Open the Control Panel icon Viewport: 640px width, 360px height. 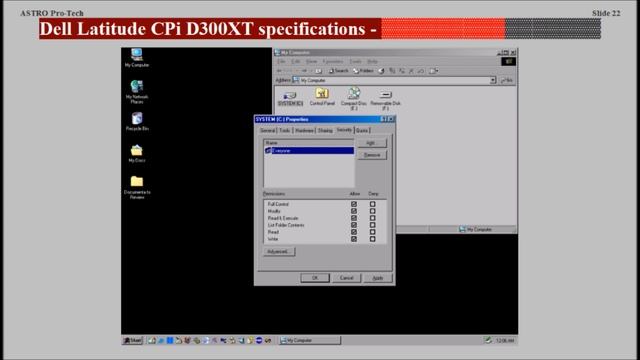(322, 96)
